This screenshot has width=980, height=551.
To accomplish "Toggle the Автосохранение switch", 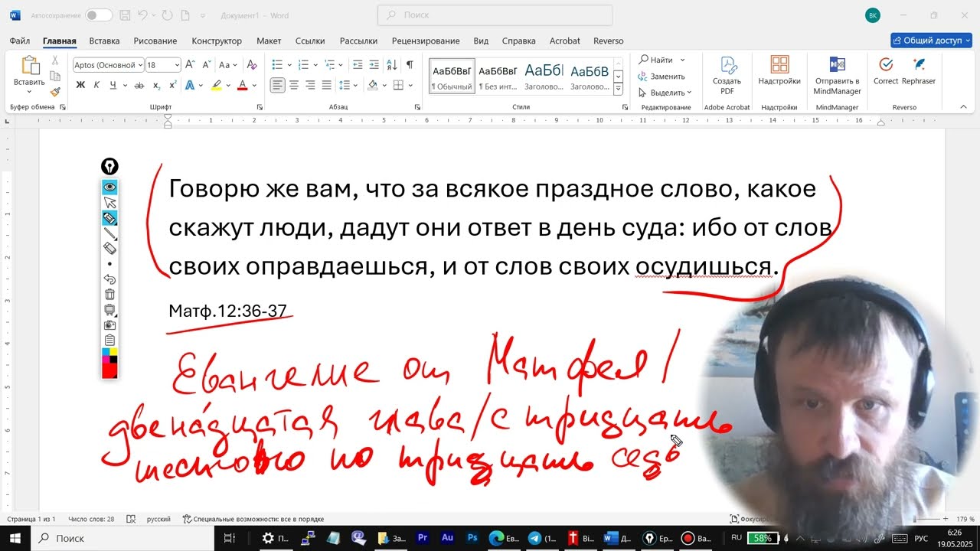I will (x=99, y=15).
